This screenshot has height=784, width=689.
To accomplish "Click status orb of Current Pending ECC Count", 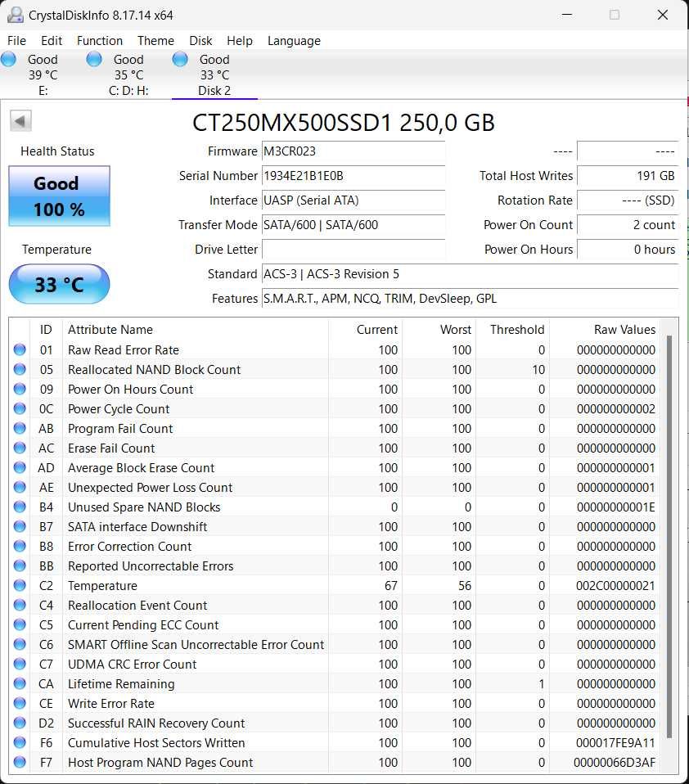I will (x=20, y=624).
